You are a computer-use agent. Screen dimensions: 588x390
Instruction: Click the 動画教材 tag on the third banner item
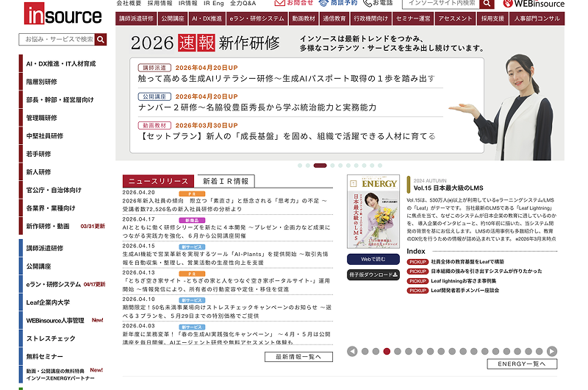(154, 125)
